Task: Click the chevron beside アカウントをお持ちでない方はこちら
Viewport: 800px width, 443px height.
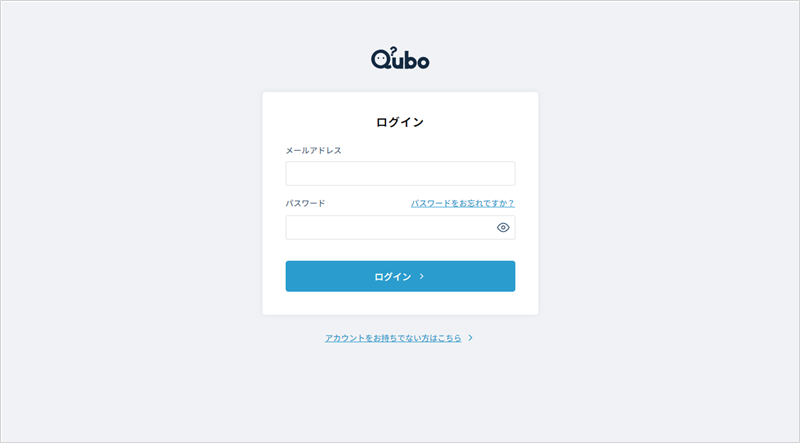Action: coord(470,339)
